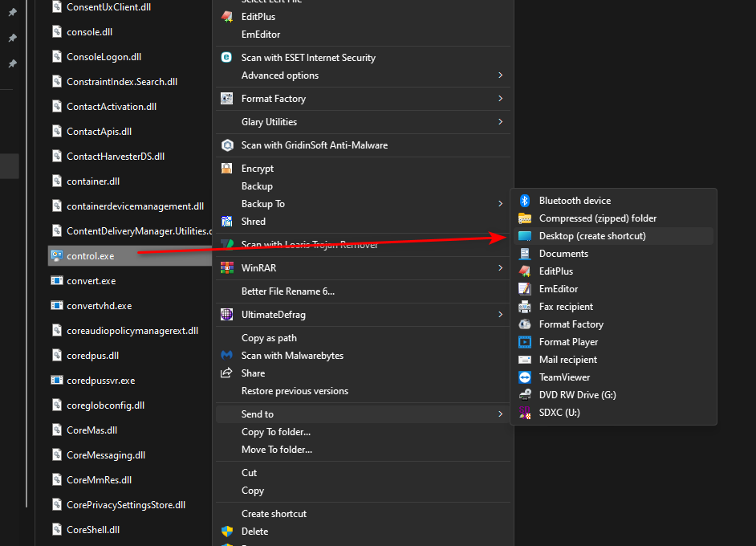Click the Malwarebytes icon

coord(226,356)
